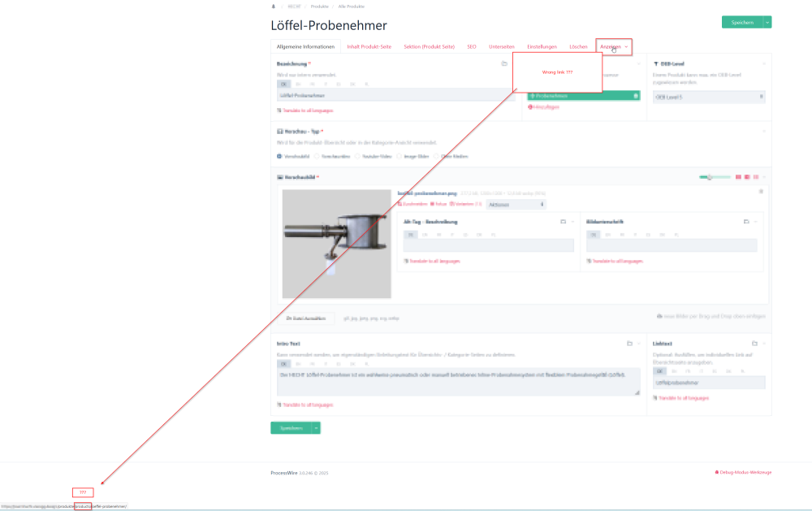The image size is (812, 511).
Task: Click folder icon in Intro-Text field
Action: [x=628, y=344]
